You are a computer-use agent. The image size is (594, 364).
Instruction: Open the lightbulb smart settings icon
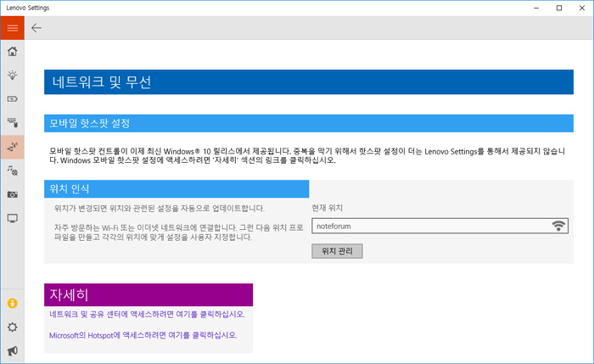click(12, 75)
